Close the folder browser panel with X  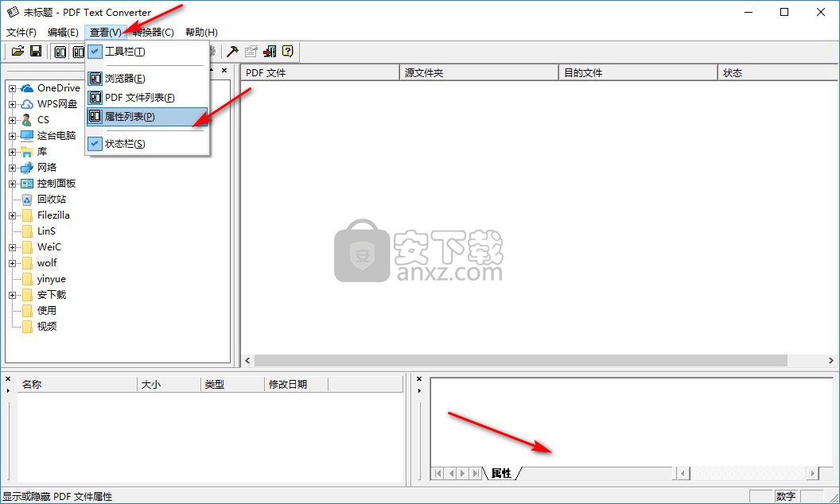tap(224, 70)
